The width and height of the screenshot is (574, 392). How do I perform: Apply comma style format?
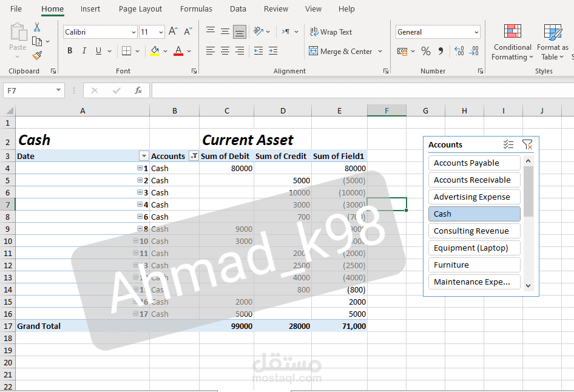tap(441, 51)
